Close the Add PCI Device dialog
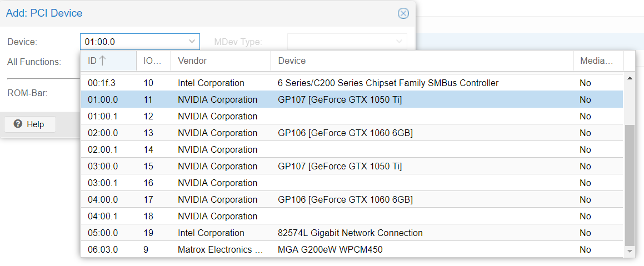Viewport: 644px width, 266px height. [403, 13]
